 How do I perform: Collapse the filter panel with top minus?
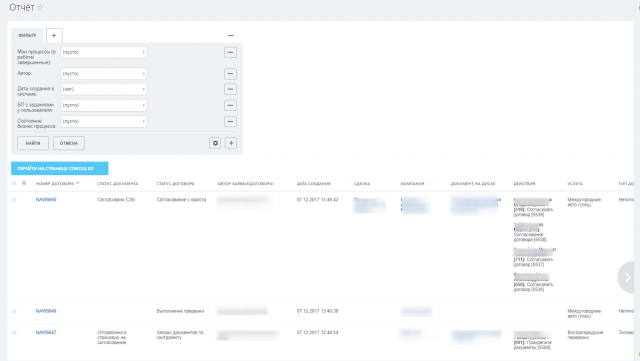pos(231,36)
